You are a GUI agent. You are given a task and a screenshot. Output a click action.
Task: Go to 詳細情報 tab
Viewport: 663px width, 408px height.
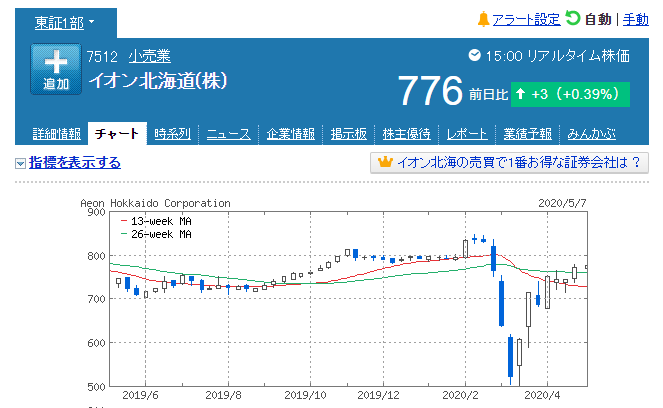57,134
